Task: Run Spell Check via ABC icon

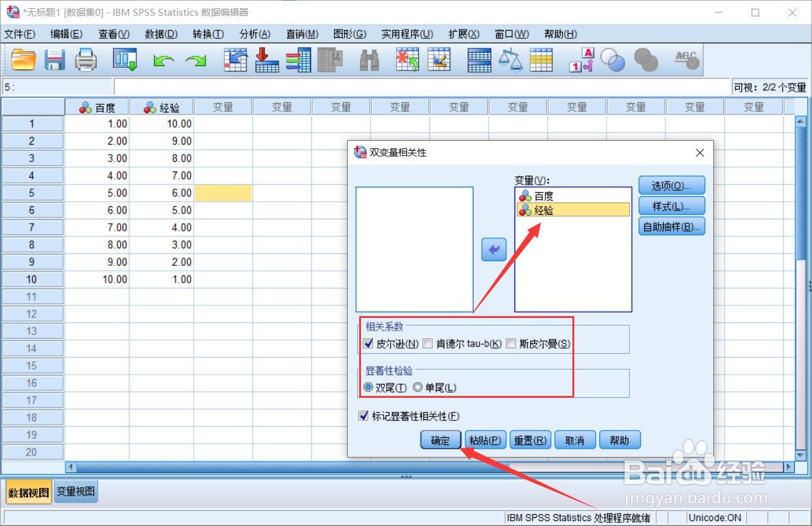Action: click(x=686, y=60)
